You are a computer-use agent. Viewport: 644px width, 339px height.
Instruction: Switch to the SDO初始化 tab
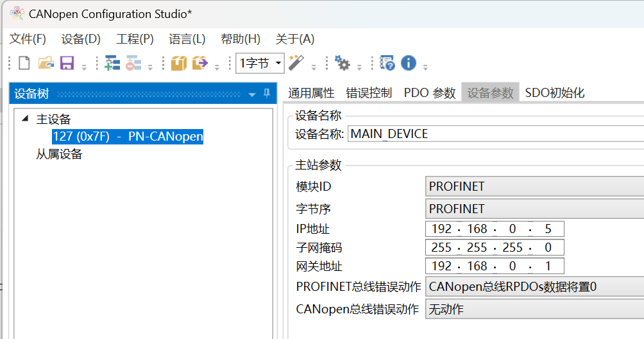[554, 93]
